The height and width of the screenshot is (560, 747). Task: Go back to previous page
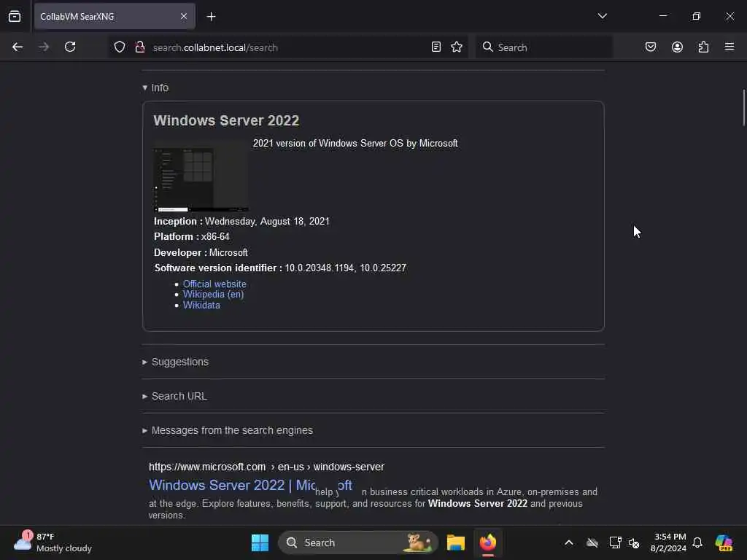click(x=18, y=47)
